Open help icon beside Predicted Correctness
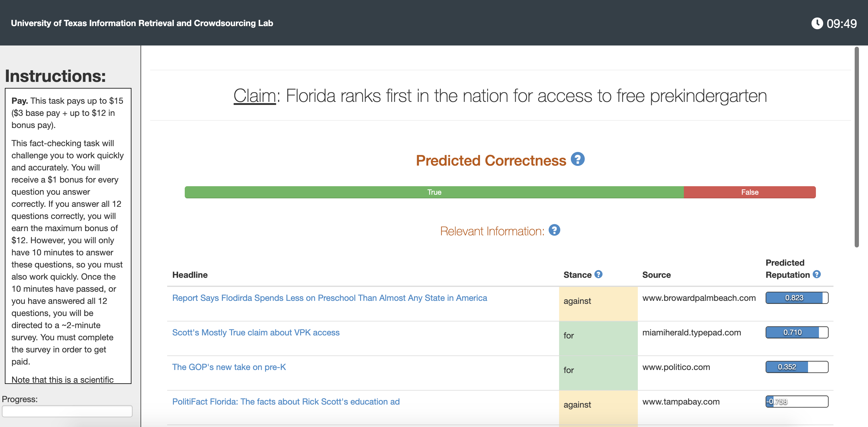868x427 pixels. click(578, 159)
